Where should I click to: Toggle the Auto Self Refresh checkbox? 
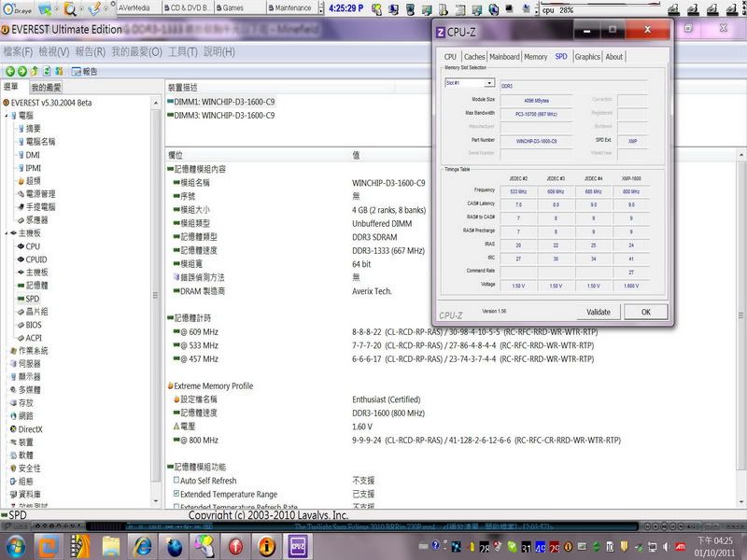pyautogui.click(x=176, y=480)
